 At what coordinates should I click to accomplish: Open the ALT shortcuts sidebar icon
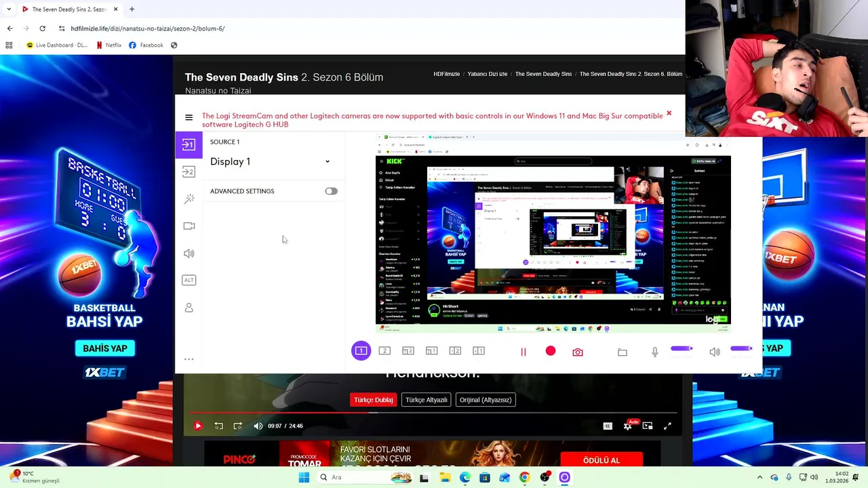[189, 280]
